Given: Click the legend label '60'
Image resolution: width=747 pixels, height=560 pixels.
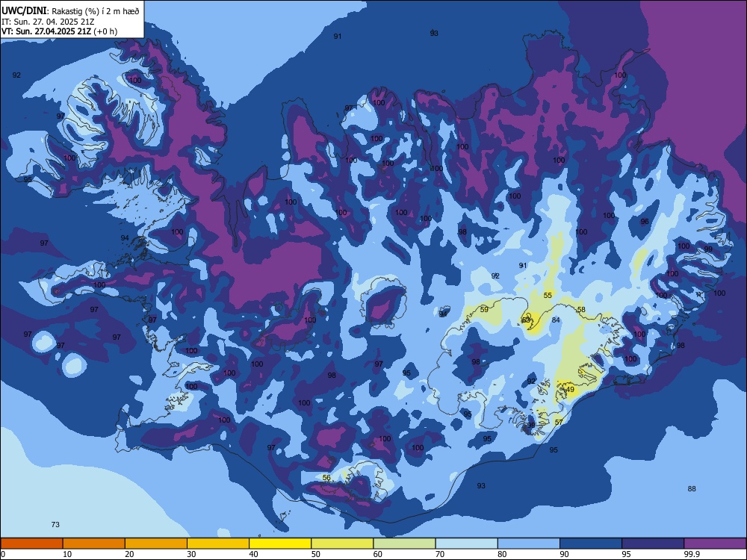Looking at the screenshot, I should [x=378, y=554].
